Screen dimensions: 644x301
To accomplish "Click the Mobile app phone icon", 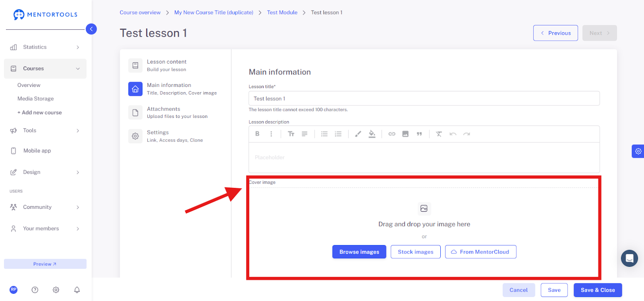I will coord(13,151).
